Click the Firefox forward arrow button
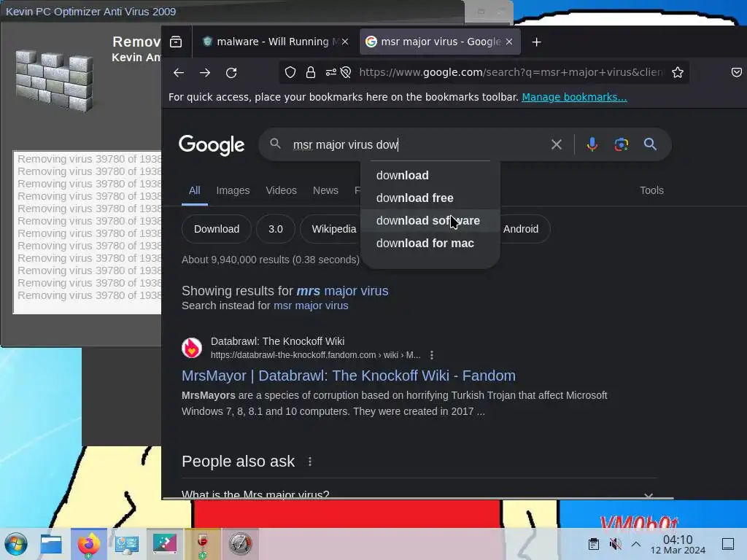 [205, 72]
